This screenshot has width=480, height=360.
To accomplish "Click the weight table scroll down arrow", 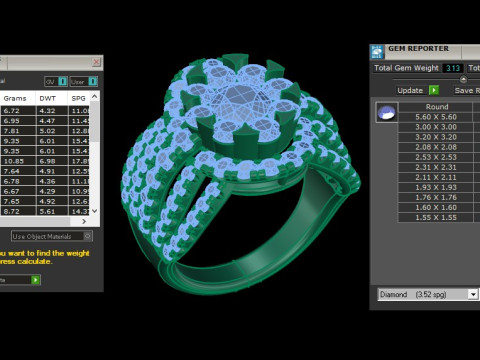I will [x=95, y=211].
